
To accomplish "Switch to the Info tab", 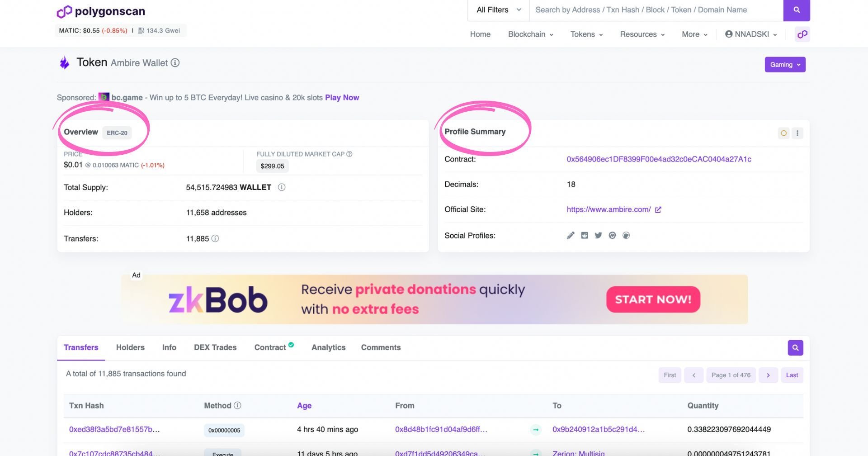I will [169, 347].
